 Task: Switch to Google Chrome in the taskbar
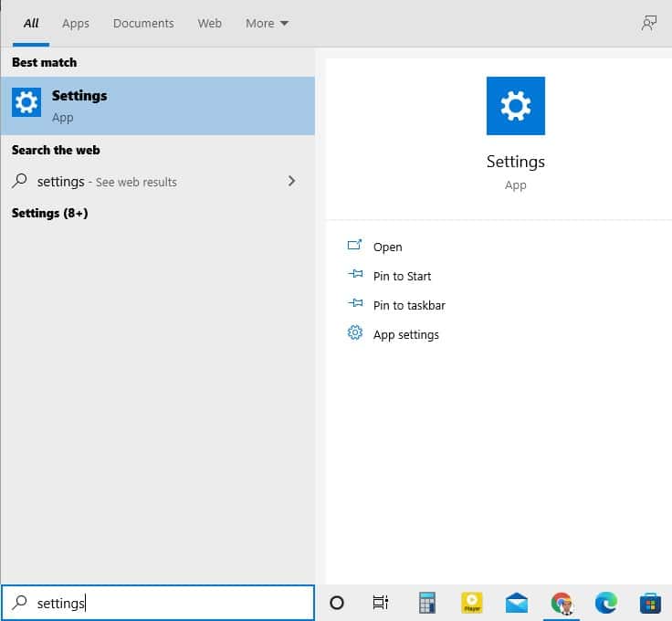(x=562, y=603)
